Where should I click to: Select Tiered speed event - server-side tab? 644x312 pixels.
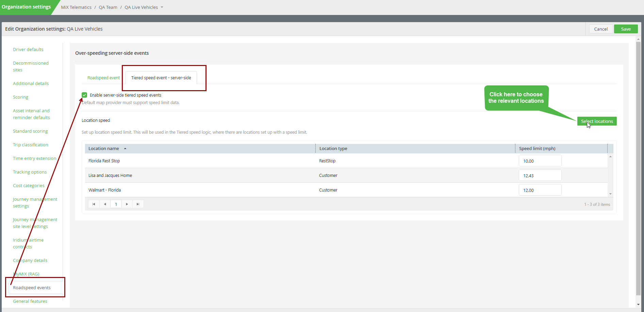[161, 78]
